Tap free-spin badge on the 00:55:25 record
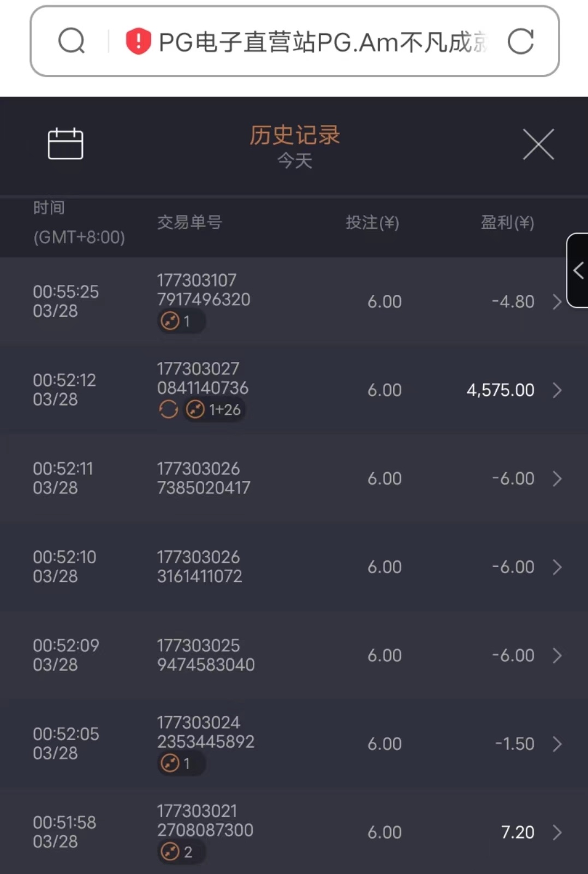The width and height of the screenshot is (588, 874). point(181,321)
